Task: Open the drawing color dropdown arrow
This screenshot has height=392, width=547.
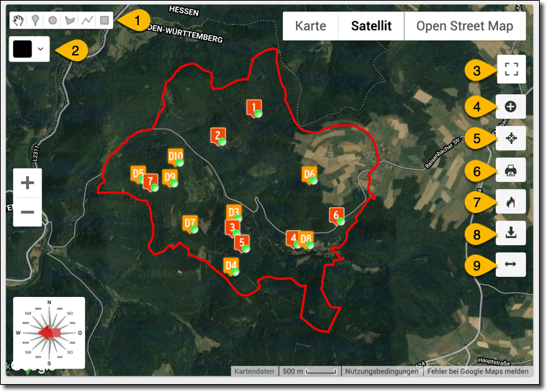Action: 41,49
